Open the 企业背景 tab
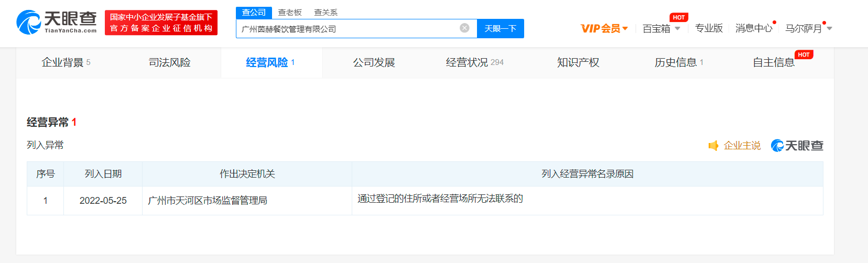This screenshot has height=263, width=868. [66, 62]
